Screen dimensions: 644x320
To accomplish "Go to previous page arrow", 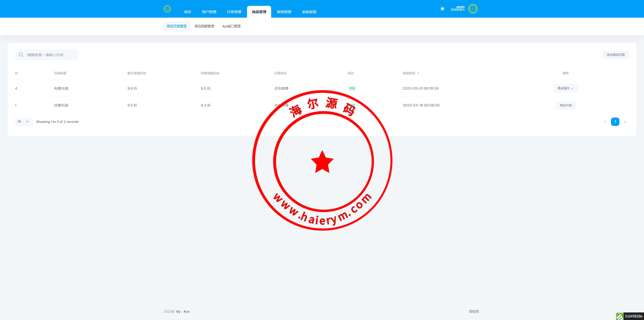I will click(605, 122).
